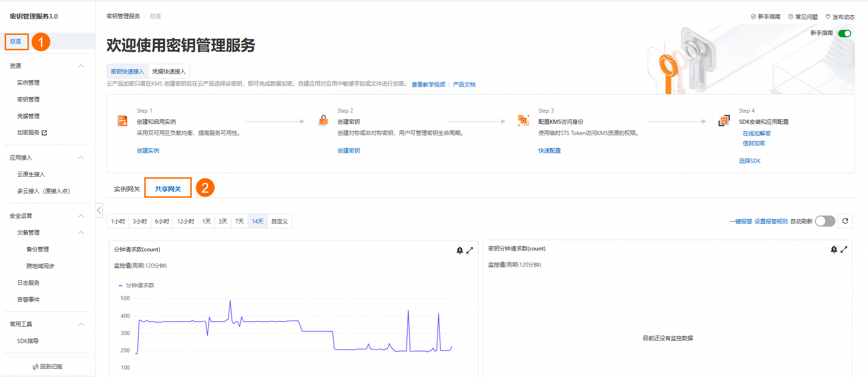Image resolution: width=868 pixels, height=377 pixels.
Task: Set time range to 12小时
Action: point(186,221)
